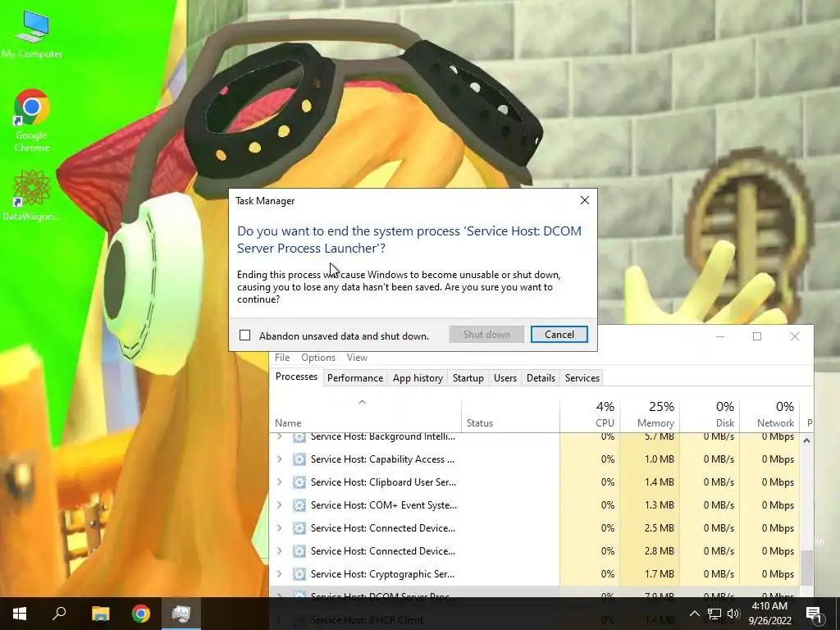The height and width of the screenshot is (630, 840).
Task: Sort processes by Memory column
Action: point(650,415)
